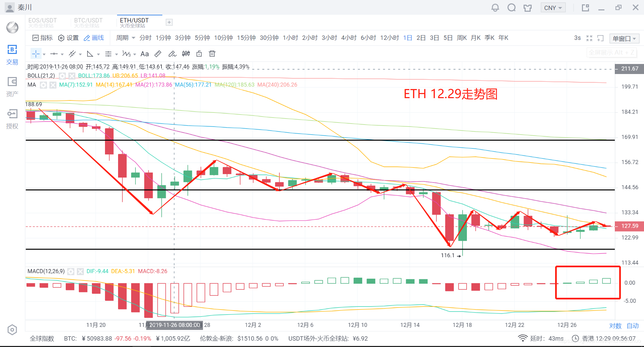This screenshot has height=347, width=644.
Task: Select the ruler measurement tool
Action: (158, 54)
